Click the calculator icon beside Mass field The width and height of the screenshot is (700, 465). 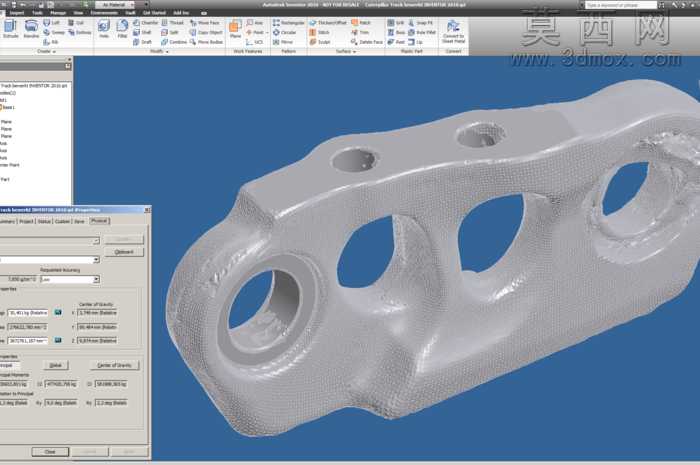click(58, 312)
